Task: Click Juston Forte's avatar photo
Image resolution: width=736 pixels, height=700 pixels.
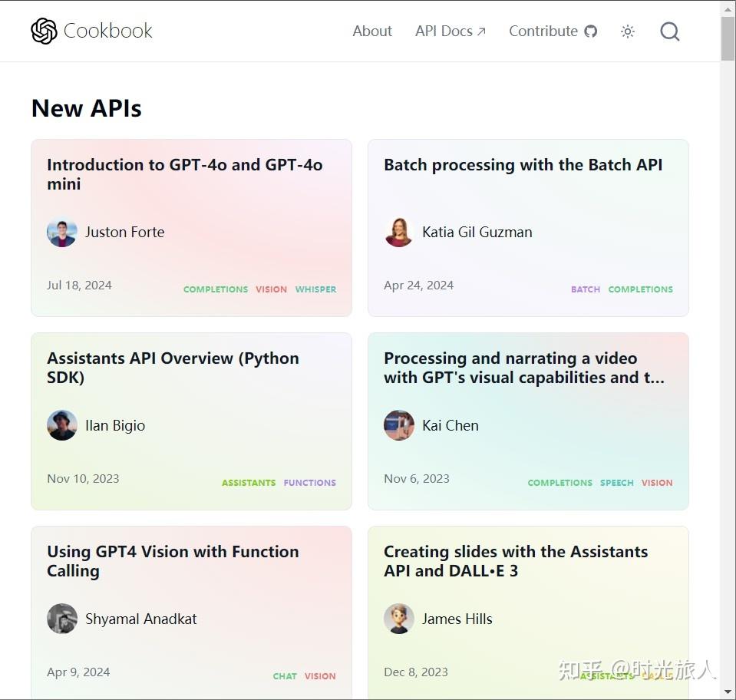Action: coord(61,232)
